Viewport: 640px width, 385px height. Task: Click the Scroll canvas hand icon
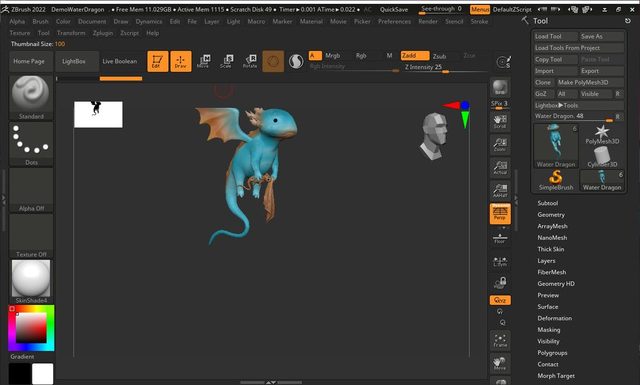(x=500, y=121)
